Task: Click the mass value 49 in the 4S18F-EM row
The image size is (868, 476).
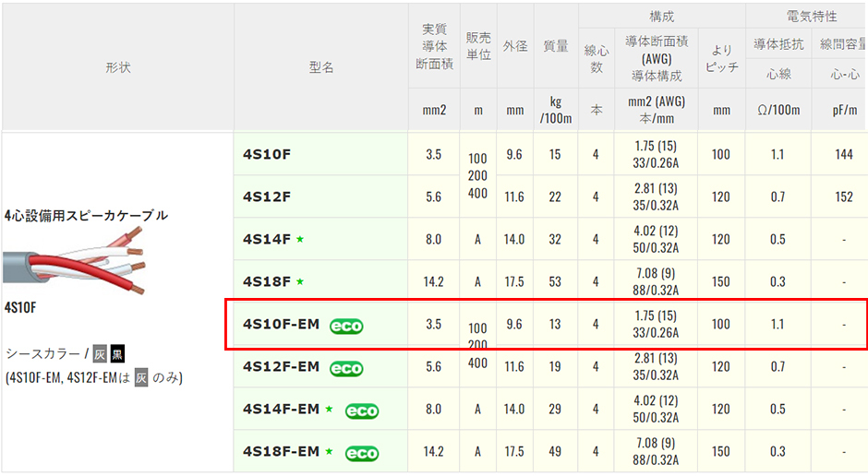Action: tap(555, 452)
